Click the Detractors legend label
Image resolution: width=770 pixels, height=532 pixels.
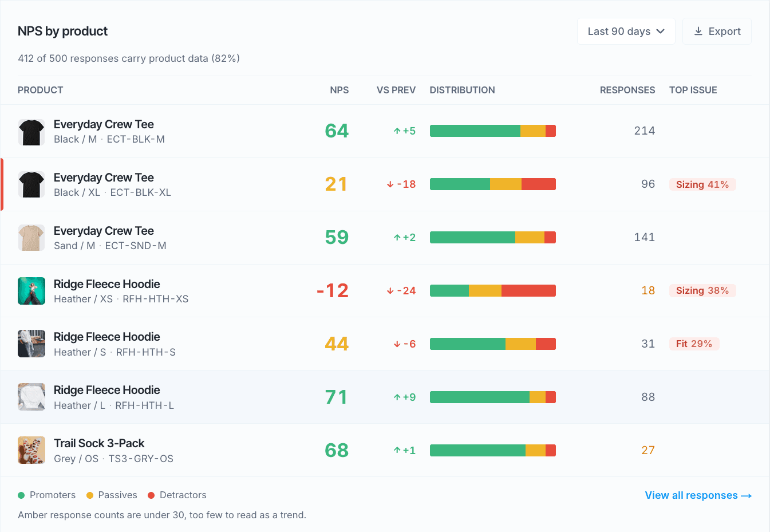(183, 495)
